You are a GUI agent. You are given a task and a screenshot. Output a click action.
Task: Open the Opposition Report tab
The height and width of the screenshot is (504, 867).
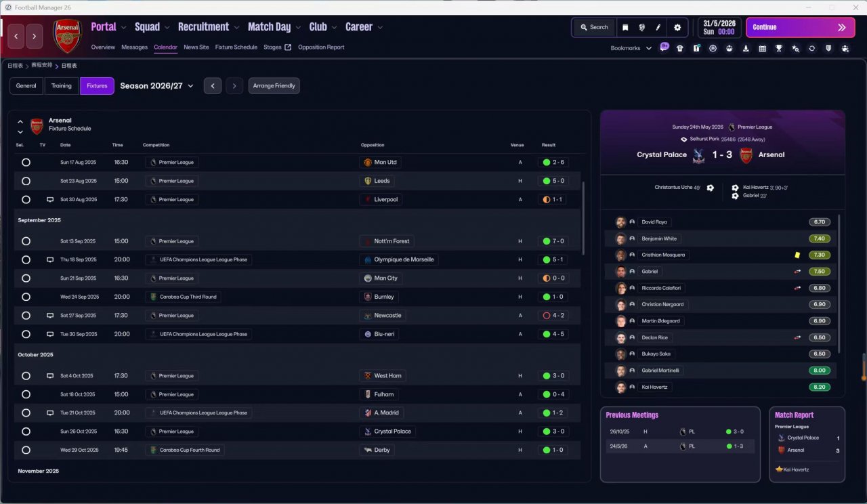point(321,47)
